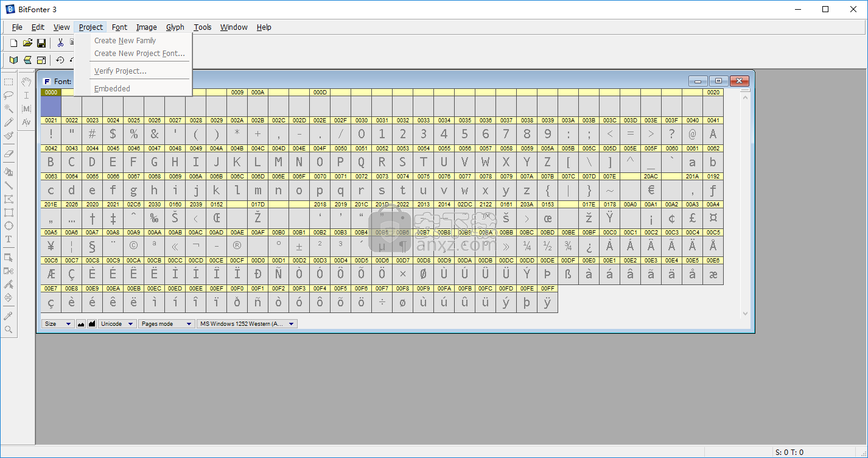This screenshot has height=458, width=868.
Task: Expand the Pages mode dropdown
Action: click(167, 324)
